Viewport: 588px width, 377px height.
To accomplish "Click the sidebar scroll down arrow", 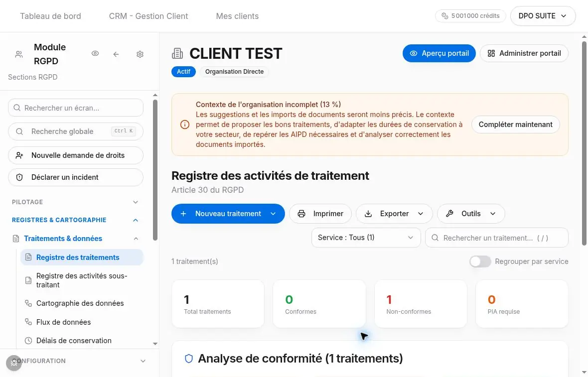I will tap(155, 344).
